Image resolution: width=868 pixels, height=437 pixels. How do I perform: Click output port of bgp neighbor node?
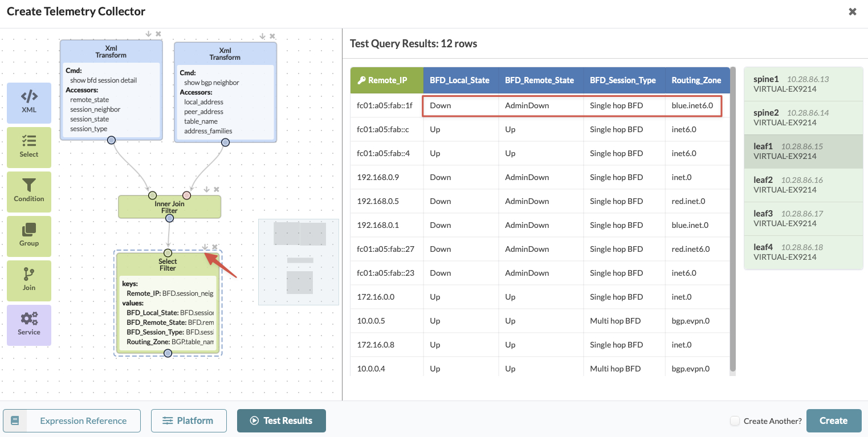tap(225, 142)
